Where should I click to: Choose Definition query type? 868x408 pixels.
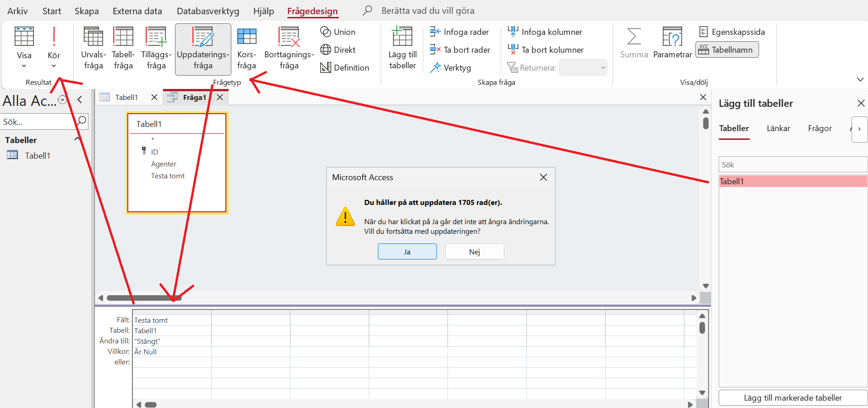pyautogui.click(x=344, y=67)
